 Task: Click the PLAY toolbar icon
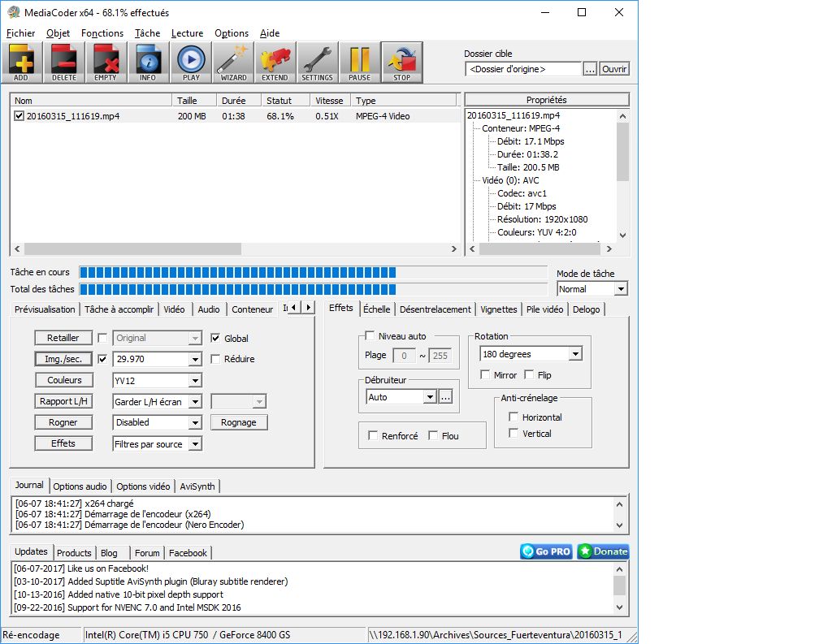pyautogui.click(x=191, y=62)
